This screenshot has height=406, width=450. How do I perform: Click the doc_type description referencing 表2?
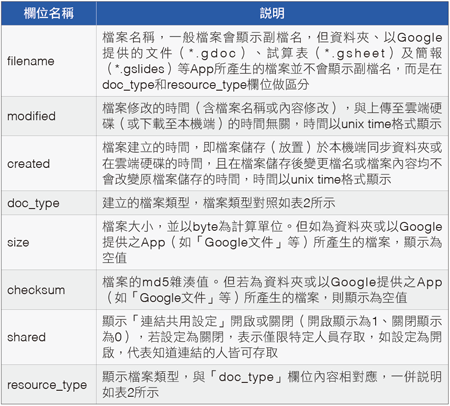[219, 203]
